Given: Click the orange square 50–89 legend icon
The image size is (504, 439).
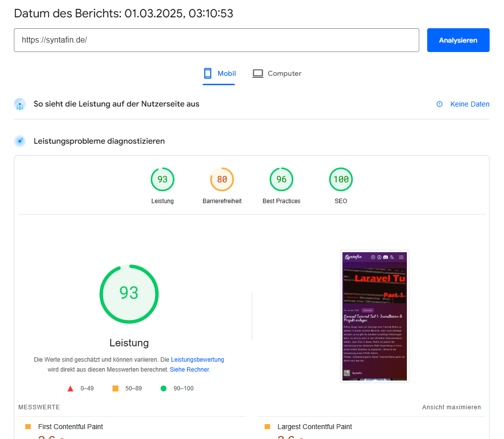Looking at the screenshot, I should [x=115, y=388].
